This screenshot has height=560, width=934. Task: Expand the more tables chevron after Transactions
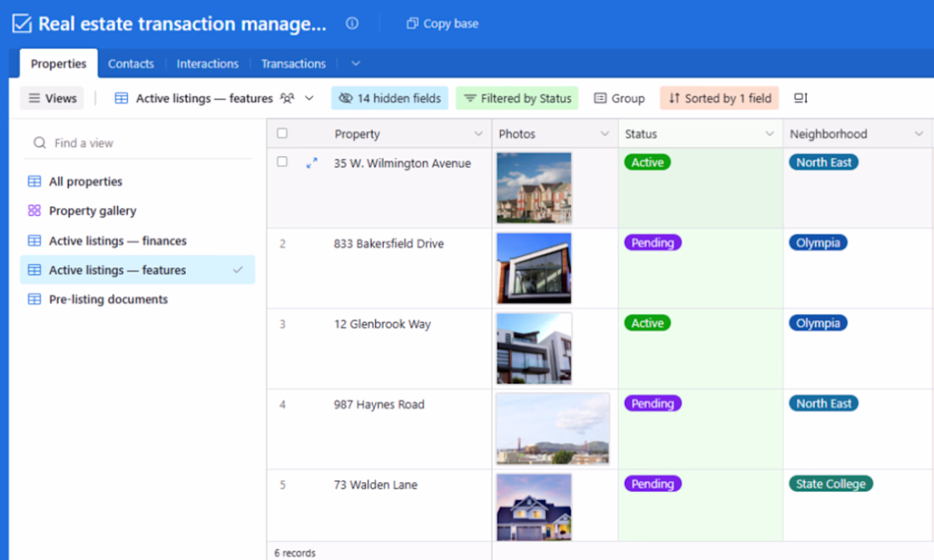[356, 64]
